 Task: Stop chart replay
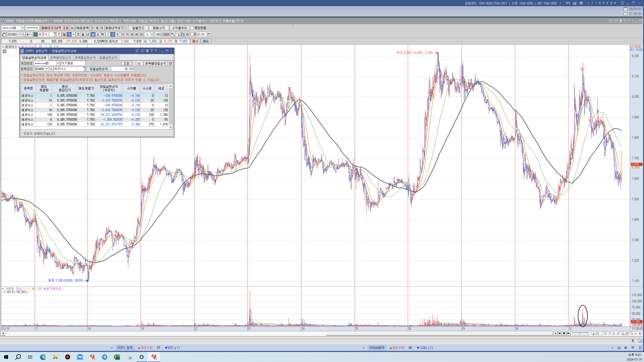point(564,333)
